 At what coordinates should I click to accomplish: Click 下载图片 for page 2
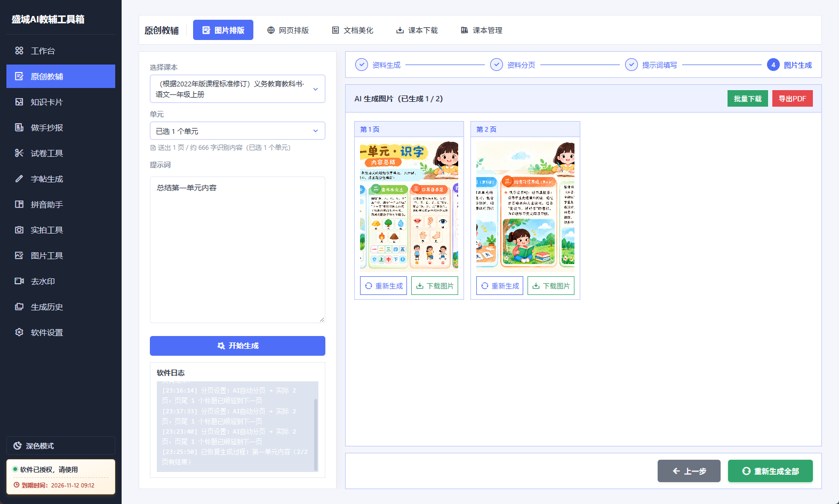pos(551,286)
